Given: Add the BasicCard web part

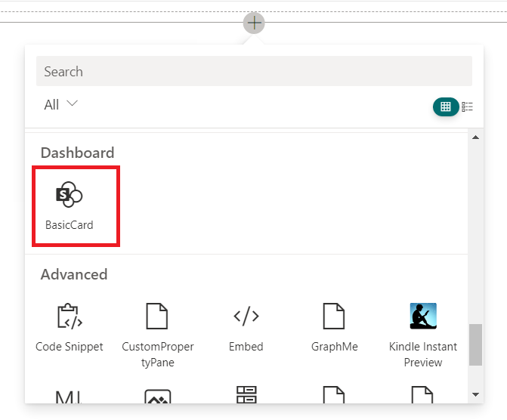Looking at the screenshot, I should click(70, 205).
